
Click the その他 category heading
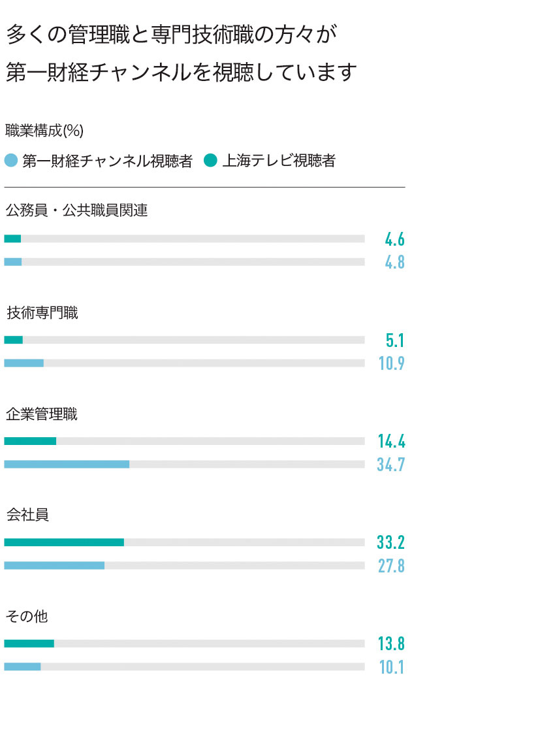pos(27,616)
